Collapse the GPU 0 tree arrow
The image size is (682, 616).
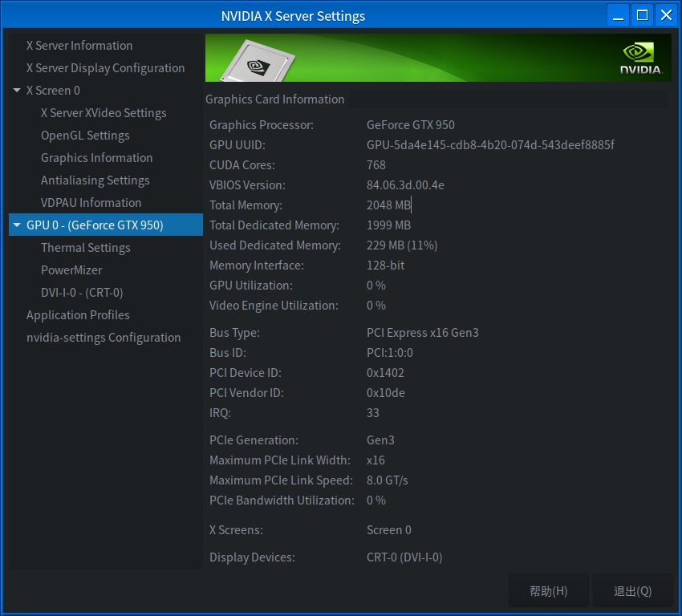coord(17,225)
